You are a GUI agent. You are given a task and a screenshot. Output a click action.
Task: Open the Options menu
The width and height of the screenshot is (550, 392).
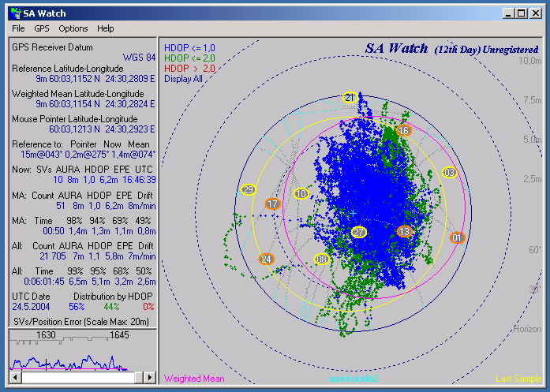73,28
